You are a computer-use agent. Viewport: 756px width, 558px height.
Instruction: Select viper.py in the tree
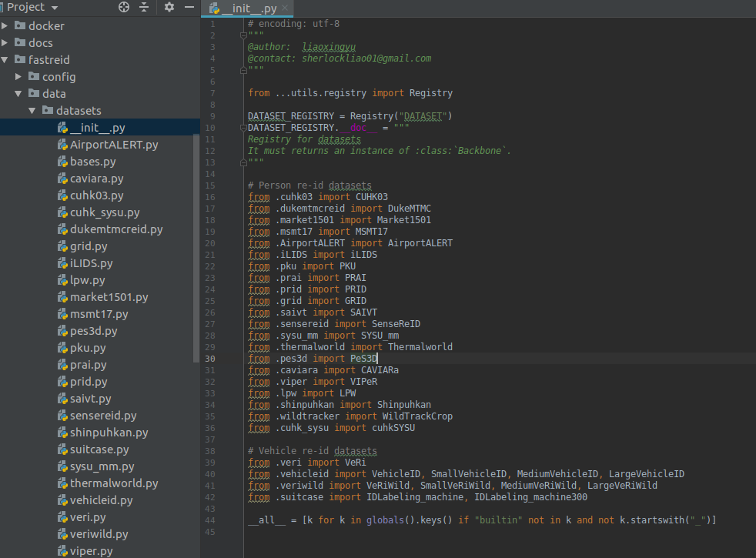[100, 551]
